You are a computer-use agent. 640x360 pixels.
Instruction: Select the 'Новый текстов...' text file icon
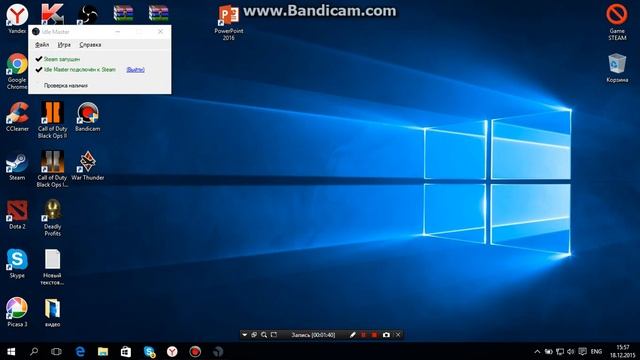point(52,267)
